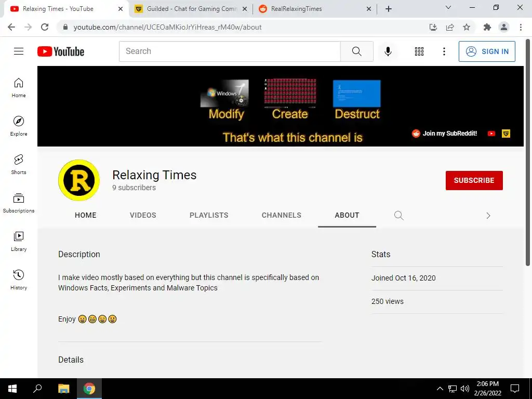This screenshot has height=399, width=532.
Task: Open the tab search dropdown chevron
Action: (x=448, y=7)
